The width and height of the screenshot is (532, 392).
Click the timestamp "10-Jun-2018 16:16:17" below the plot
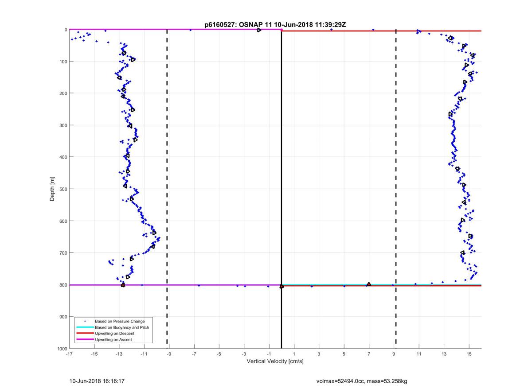[x=97, y=381]
